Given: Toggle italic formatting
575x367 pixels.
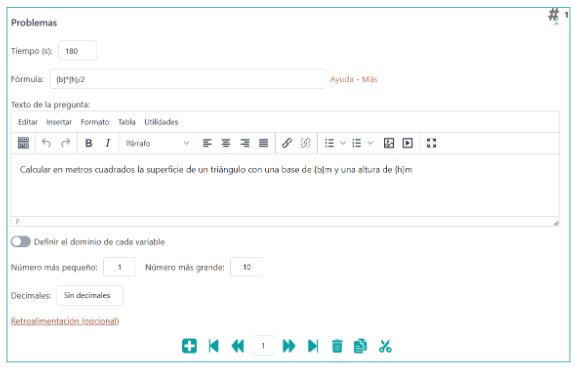Looking at the screenshot, I should 108,143.
